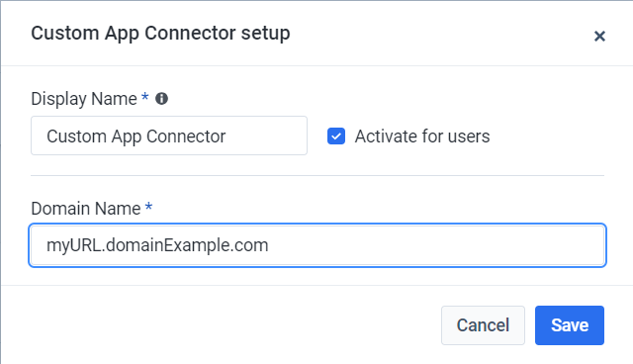Place cursor in "myURL.domainExample.com" text
Viewport: 633px width, 364px height.
point(157,245)
